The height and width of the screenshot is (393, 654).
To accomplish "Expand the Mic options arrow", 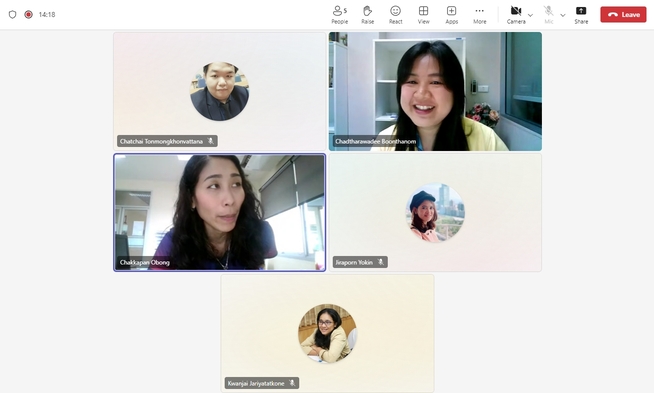I will point(563,15).
